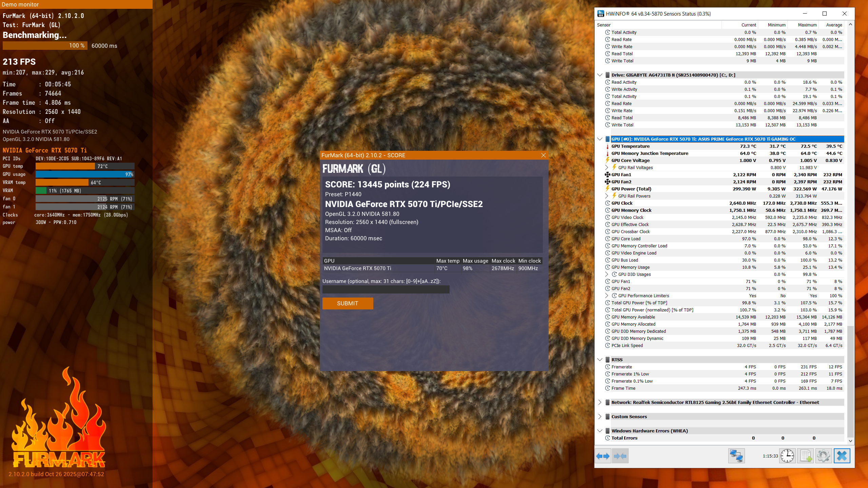This screenshot has height=488, width=868.
Task: Click the Maximum column header
Action: coord(807,25)
